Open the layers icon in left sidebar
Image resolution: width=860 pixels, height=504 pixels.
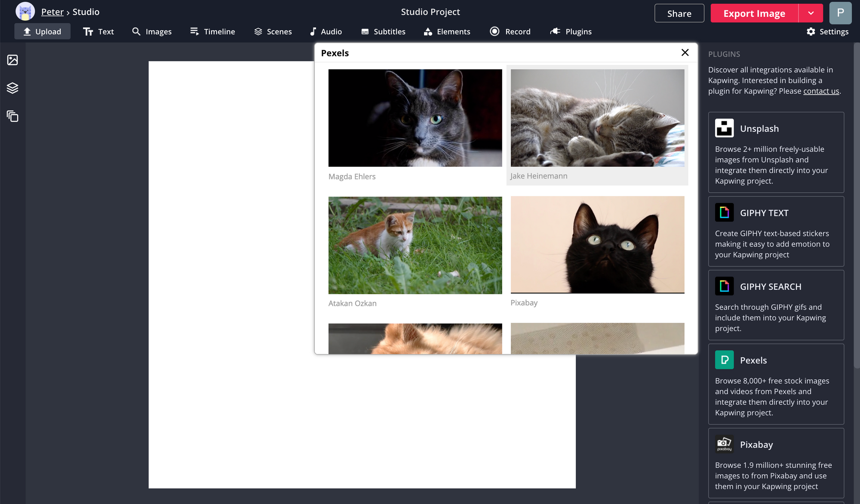pos(12,88)
